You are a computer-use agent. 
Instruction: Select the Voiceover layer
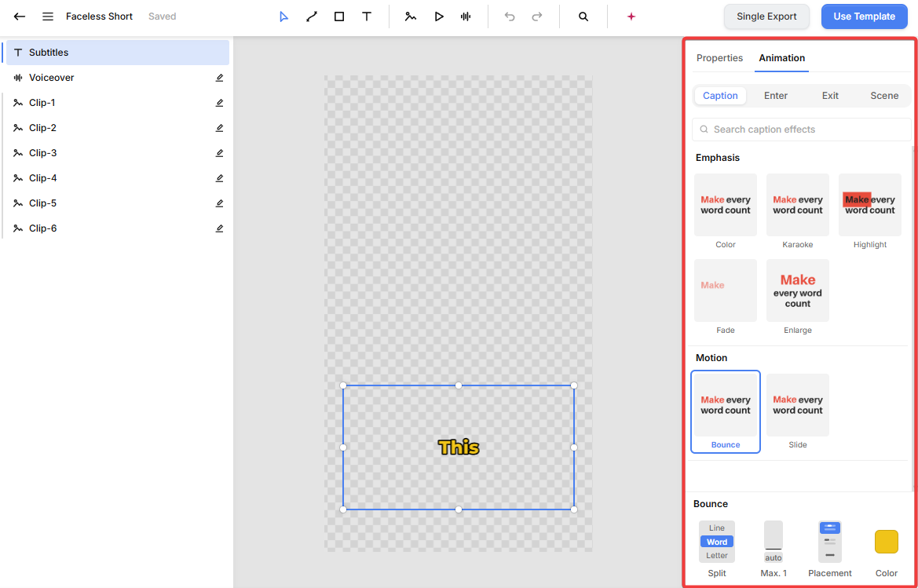pyautogui.click(x=117, y=77)
